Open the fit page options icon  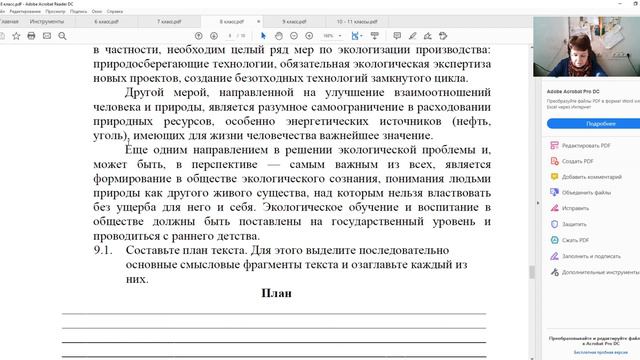[356, 36]
